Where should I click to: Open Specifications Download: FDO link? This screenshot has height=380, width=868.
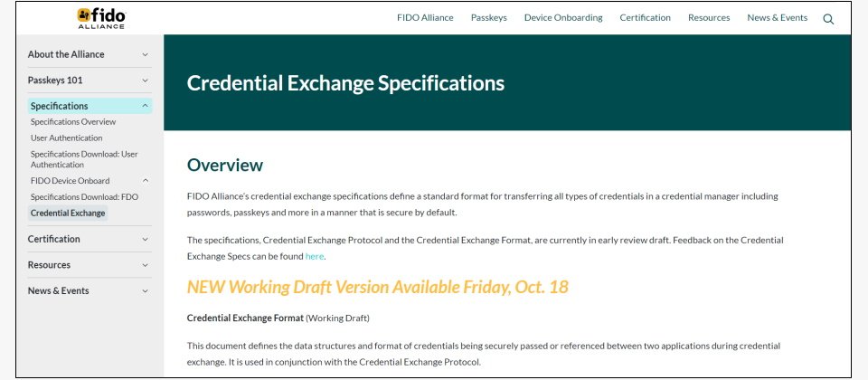coord(84,196)
